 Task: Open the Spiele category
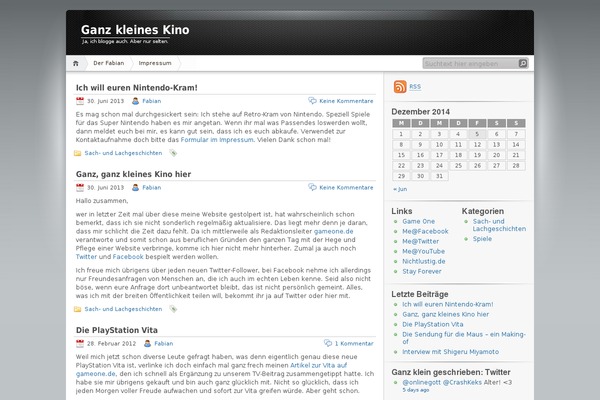click(x=482, y=238)
